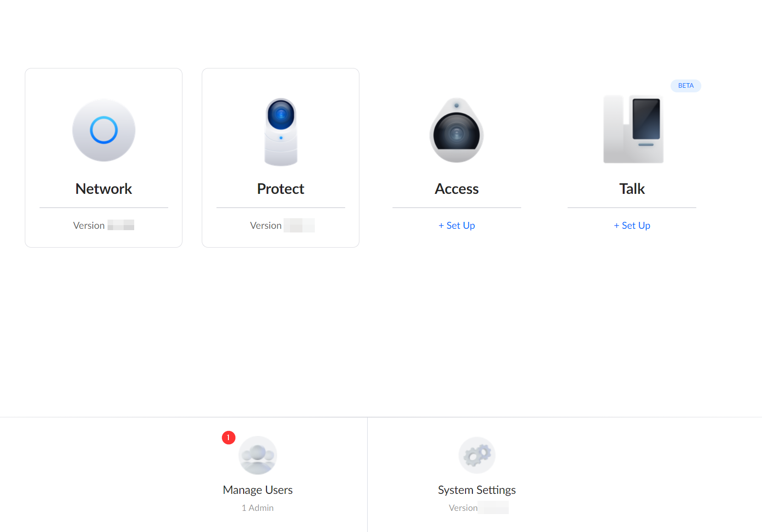Screen dimensions: 762x532
Task: Click the Talk application title
Action: [x=632, y=189]
